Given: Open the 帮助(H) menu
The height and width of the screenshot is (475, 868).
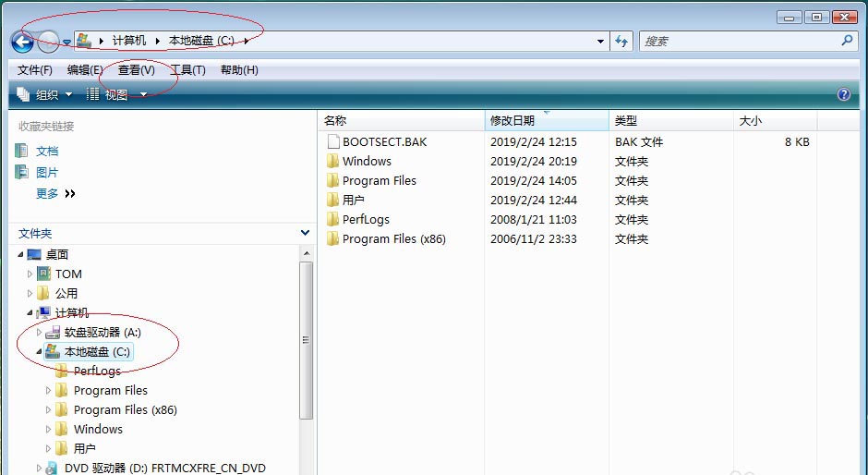Looking at the screenshot, I should [x=239, y=70].
